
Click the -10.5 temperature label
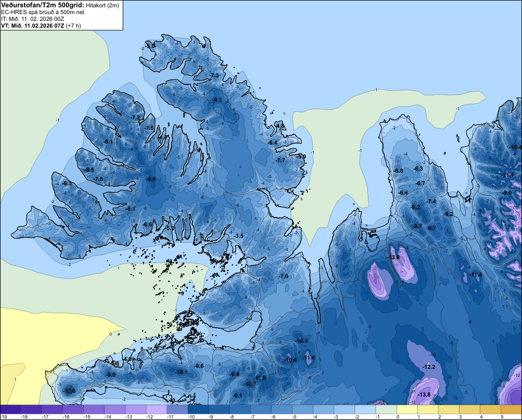pyautogui.click(x=302, y=341)
